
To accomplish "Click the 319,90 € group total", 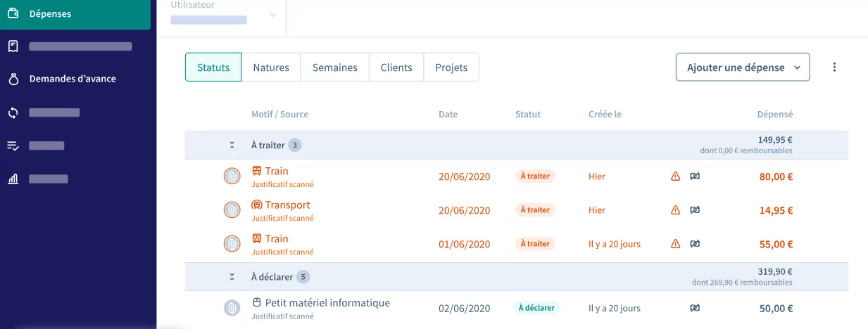I will pos(775,271).
